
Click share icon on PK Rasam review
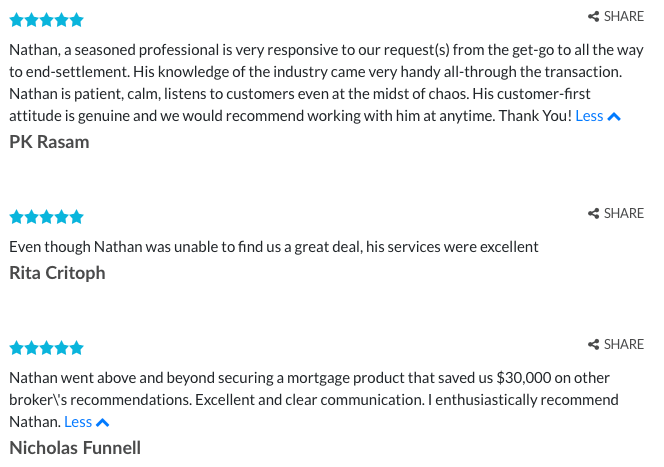coord(593,17)
